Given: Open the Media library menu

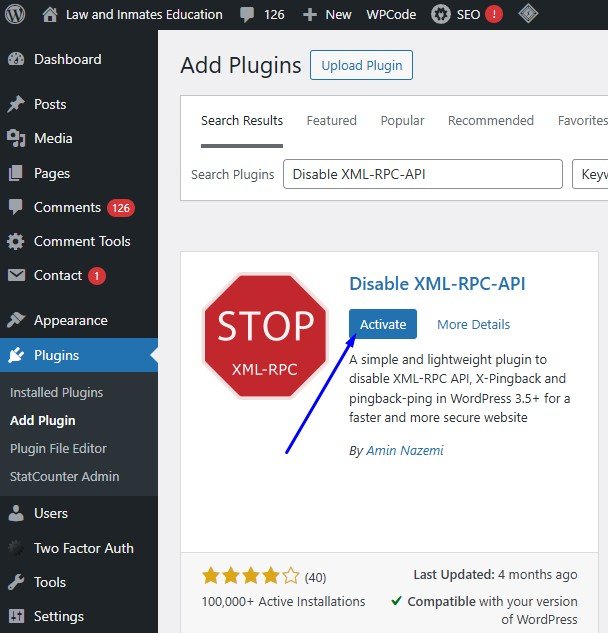Looking at the screenshot, I should 53,138.
